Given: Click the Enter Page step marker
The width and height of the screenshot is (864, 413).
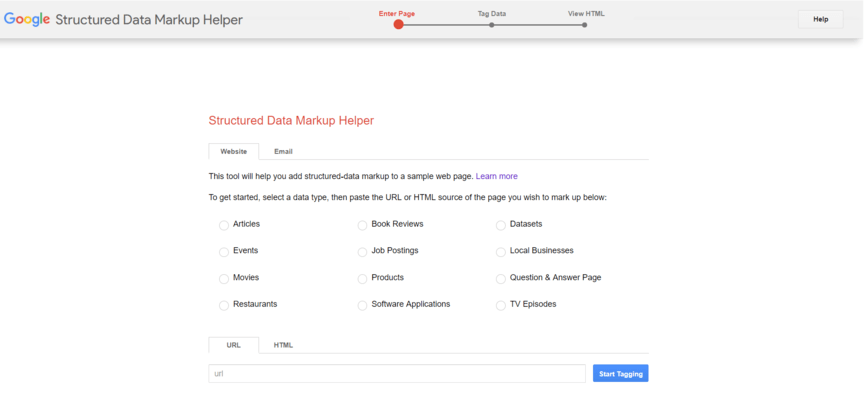Looking at the screenshot, I should point(398,24).
